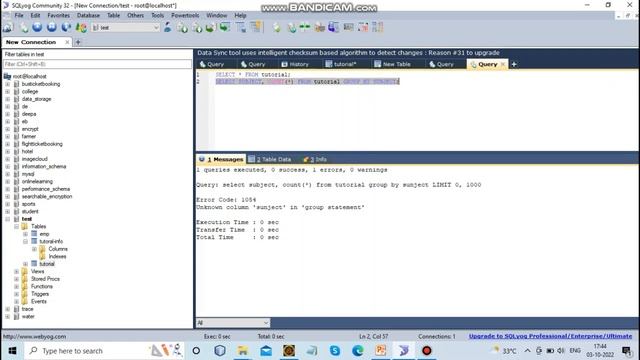Open the Database menu
The height and width of the screenshot is (360, 640).
tap(88, 15)
